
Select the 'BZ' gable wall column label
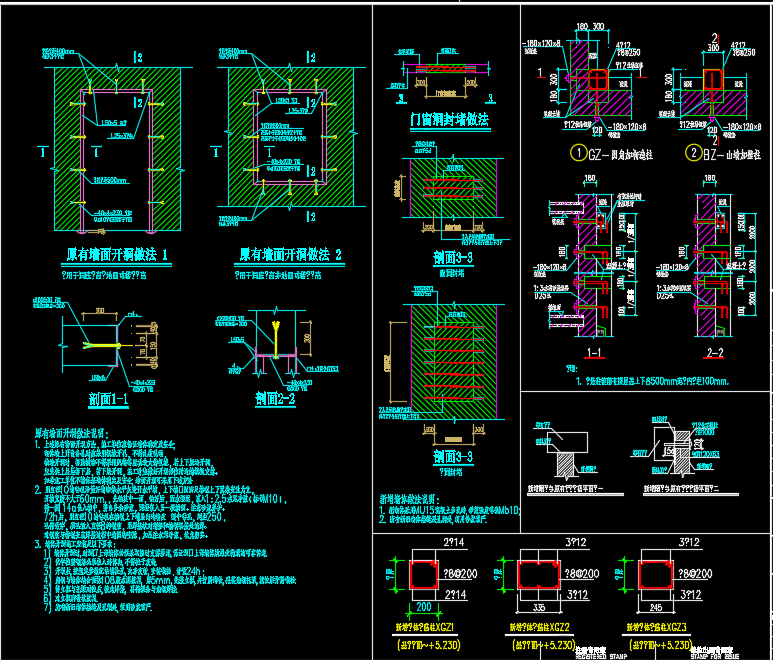click(x=732, y=155)
